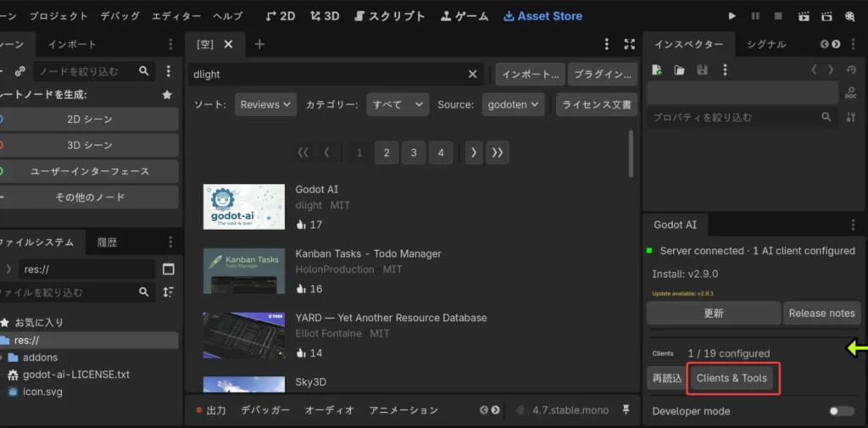
Task: Choose その他のノード as root
Action: point(88,197)
